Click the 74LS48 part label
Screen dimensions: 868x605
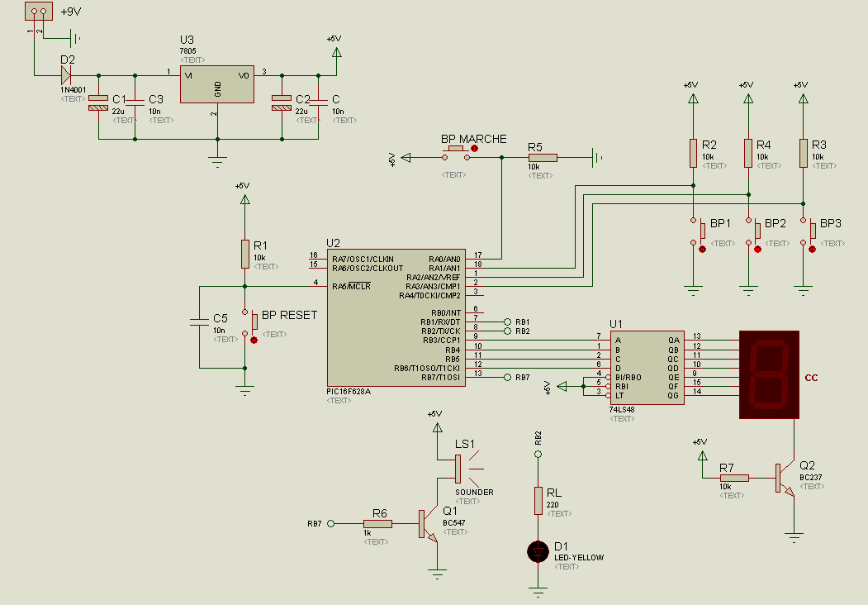point(622,410)
